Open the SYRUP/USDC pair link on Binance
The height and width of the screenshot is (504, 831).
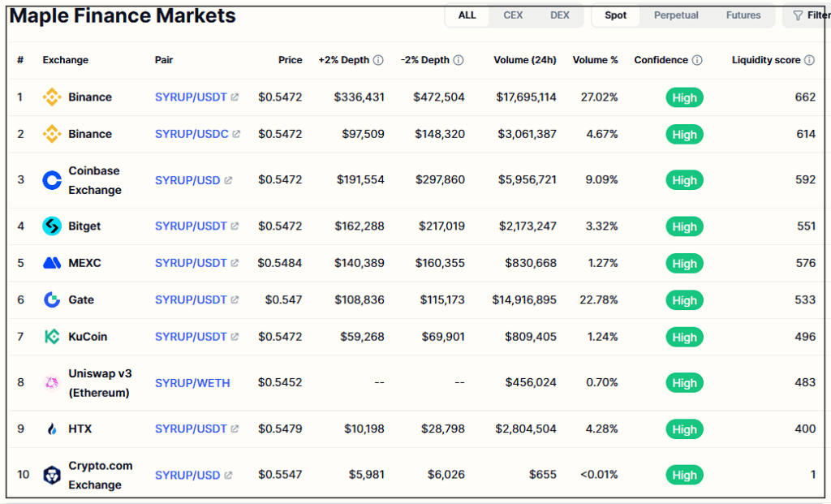(192, 134)
